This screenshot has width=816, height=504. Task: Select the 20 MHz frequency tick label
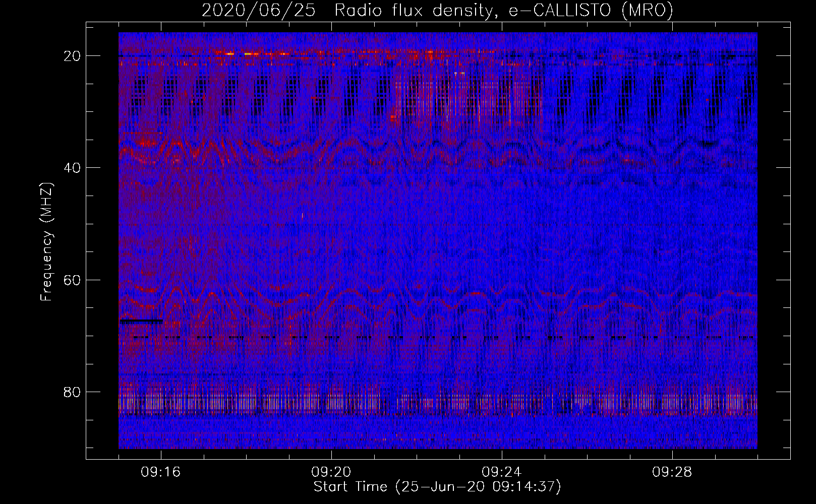coord(73,56)
